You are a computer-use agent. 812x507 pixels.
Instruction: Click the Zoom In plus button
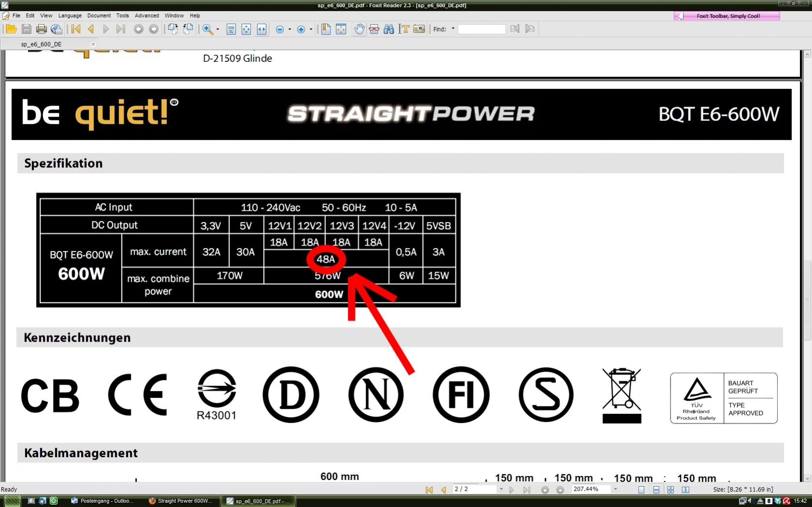301,29
